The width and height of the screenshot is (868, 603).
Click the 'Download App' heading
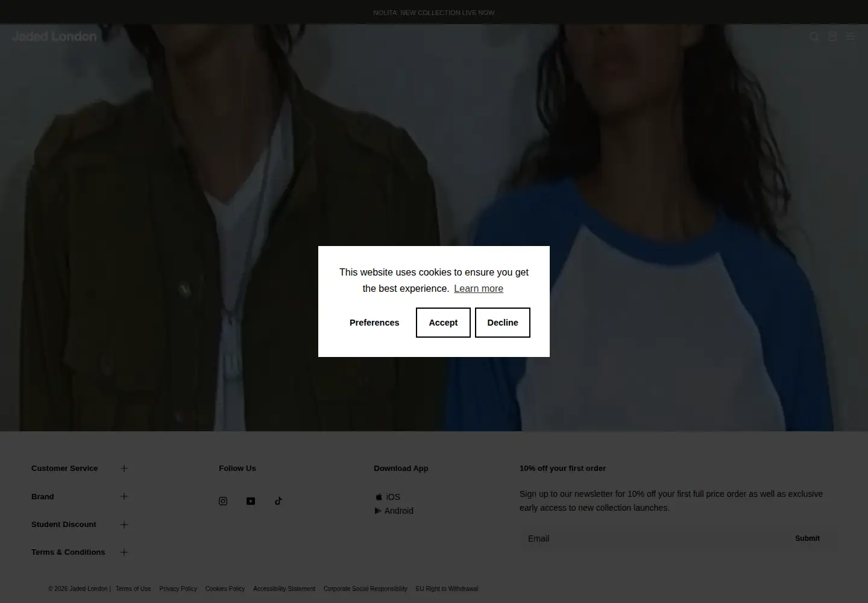pyautogui.click(x=401, y=469)
